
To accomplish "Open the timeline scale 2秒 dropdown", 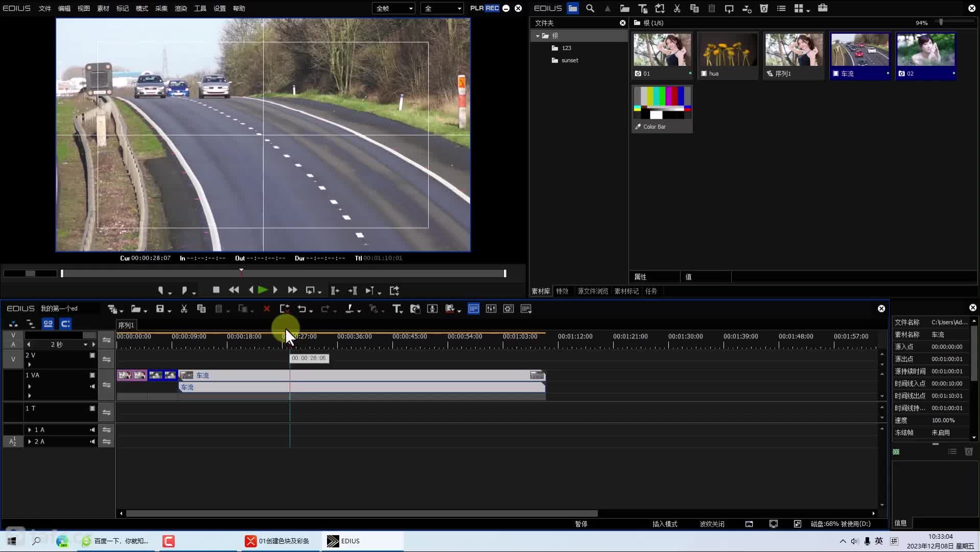I will tap(85, 344).
